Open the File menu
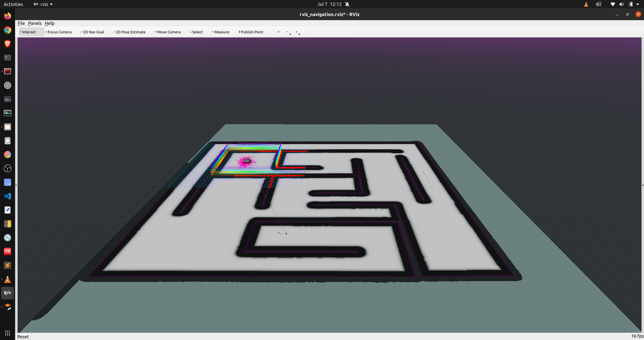The image size is (644, 340). pyautogui.click(x=21, y=23)
